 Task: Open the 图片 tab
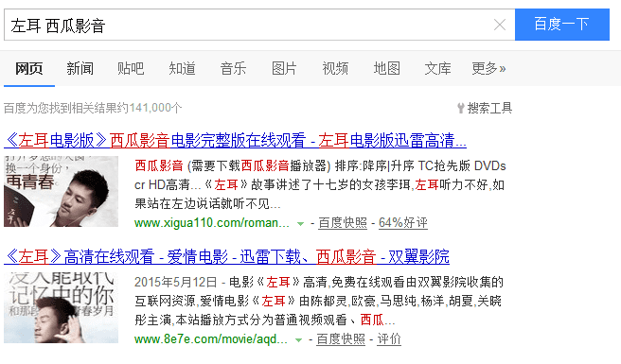click(x=284, y=68)
